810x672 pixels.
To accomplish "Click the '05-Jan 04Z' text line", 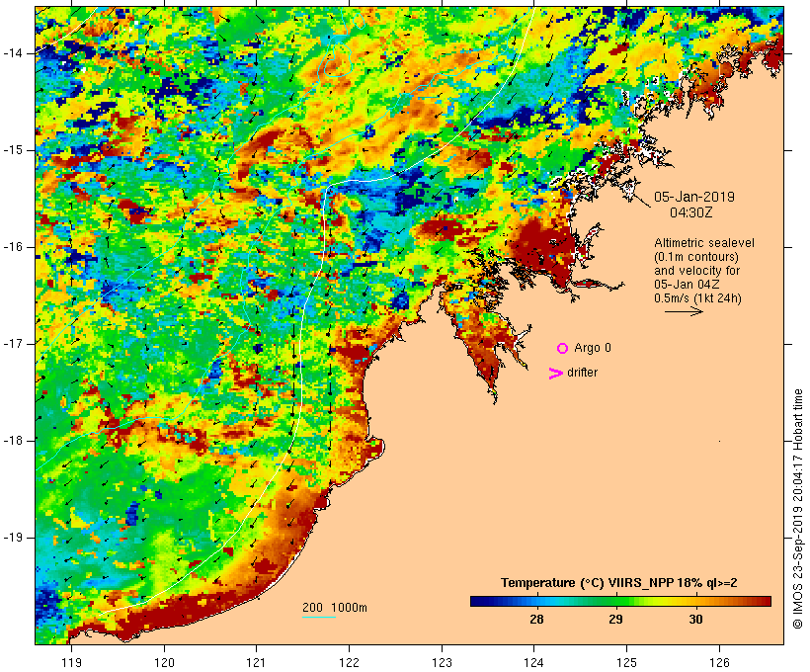I will pyautogui.click(x=687, y=285).
